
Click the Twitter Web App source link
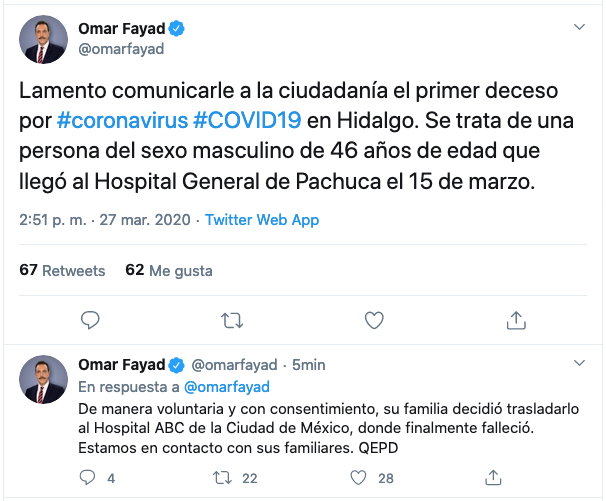click(x=258, y=220)
